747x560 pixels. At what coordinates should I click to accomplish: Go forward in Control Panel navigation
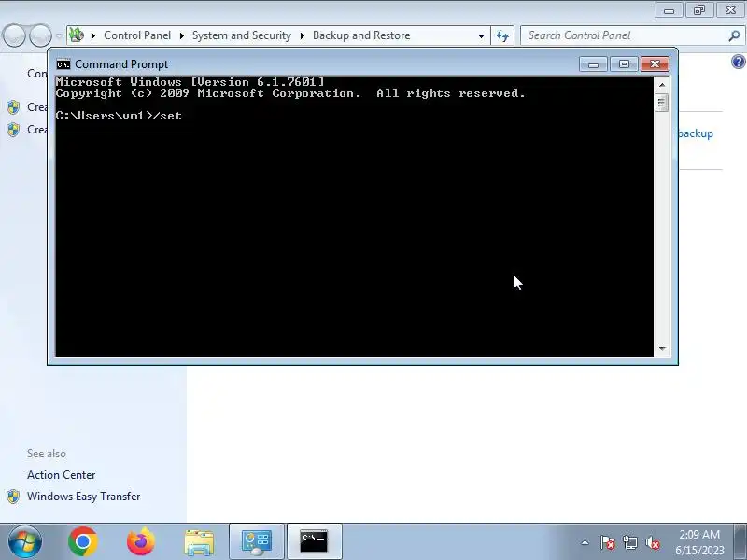pos(40,35)
